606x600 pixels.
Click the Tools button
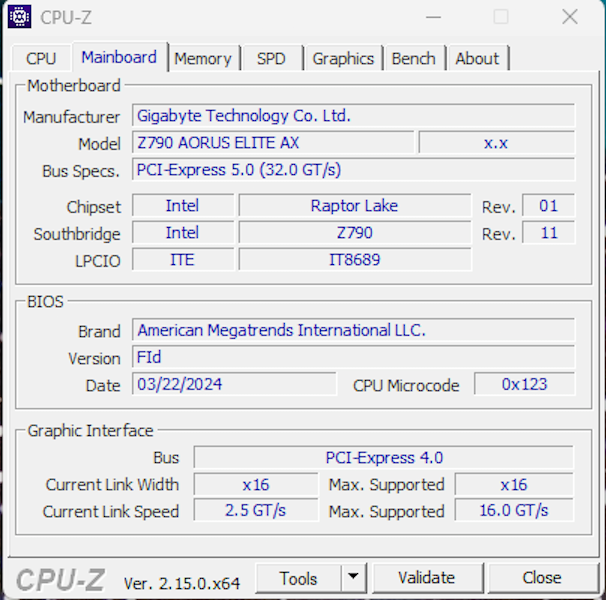click(x=298, y=578)
